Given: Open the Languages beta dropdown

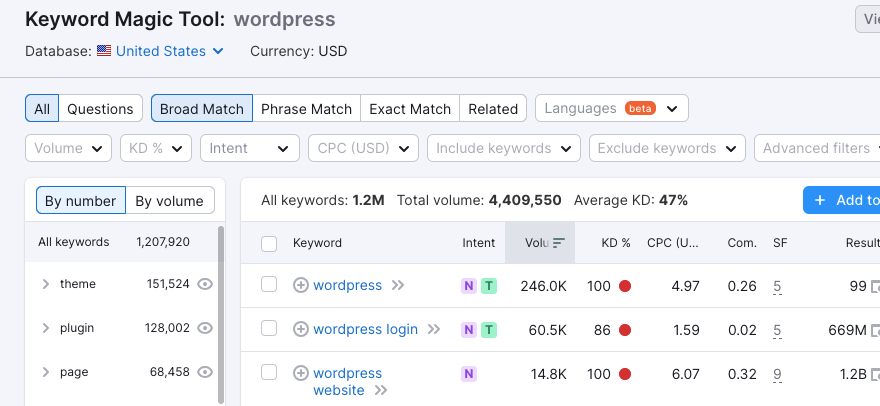Looking at the screenshot, I should click(x=612, y=108).
